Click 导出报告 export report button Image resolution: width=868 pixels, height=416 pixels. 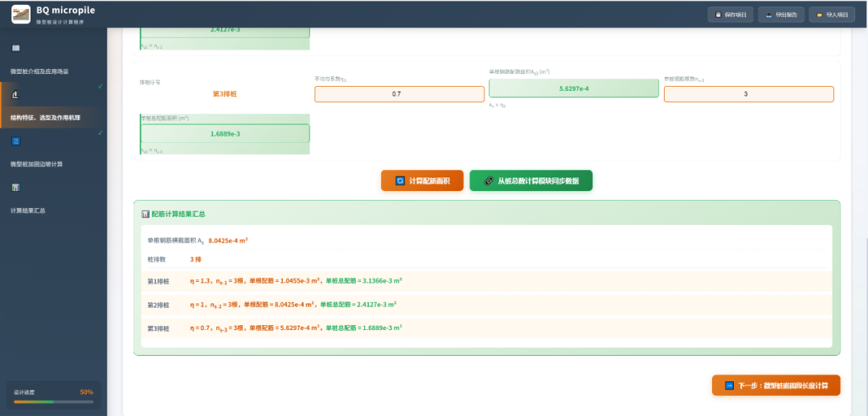coord(781,15)
